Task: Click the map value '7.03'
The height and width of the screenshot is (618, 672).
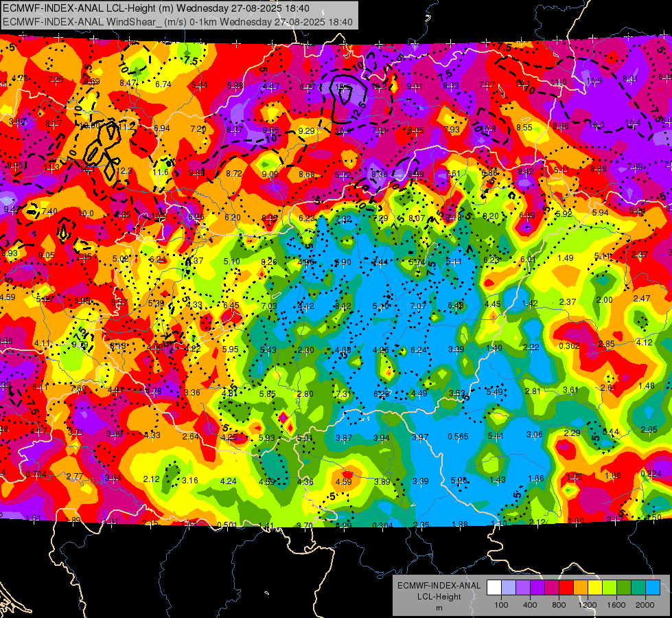Action: pyautogui.click(x=269, y=306)
